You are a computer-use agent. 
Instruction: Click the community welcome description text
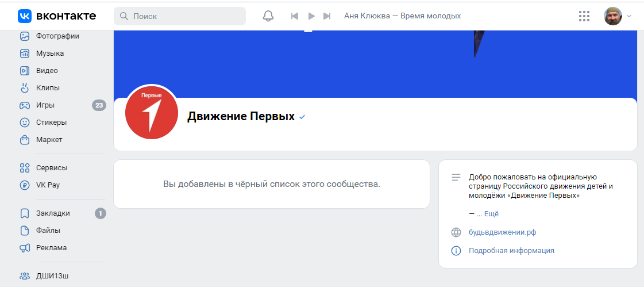pos(541,187)
